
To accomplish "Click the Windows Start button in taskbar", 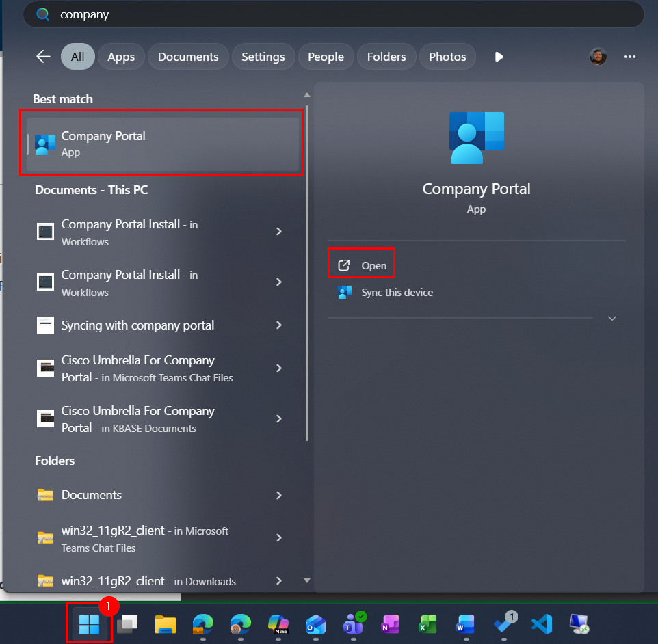I will point(89,623).
